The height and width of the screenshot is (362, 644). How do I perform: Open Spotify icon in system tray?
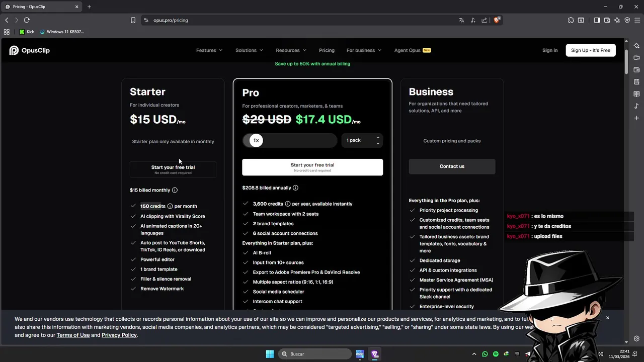click(x=496, y=354)
